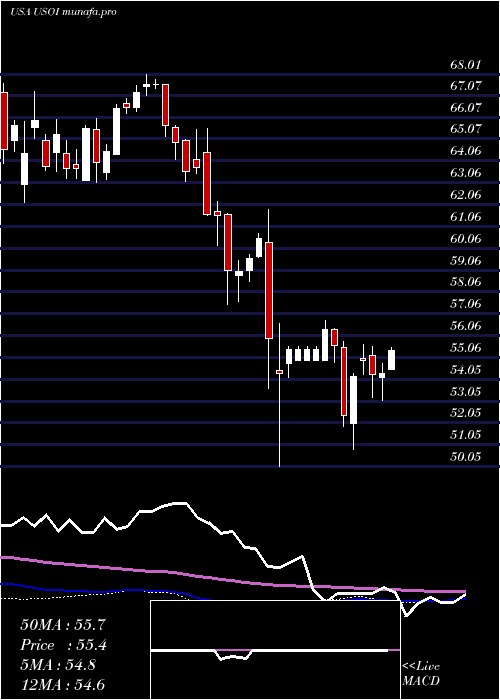
Task: Select the 62.06 price level label
Action: (466, 195)
